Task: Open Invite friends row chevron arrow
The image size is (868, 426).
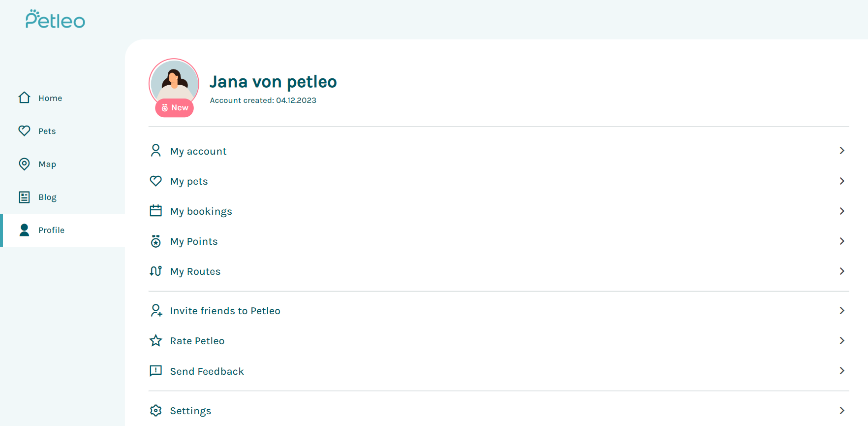Action: coord(841,310)
